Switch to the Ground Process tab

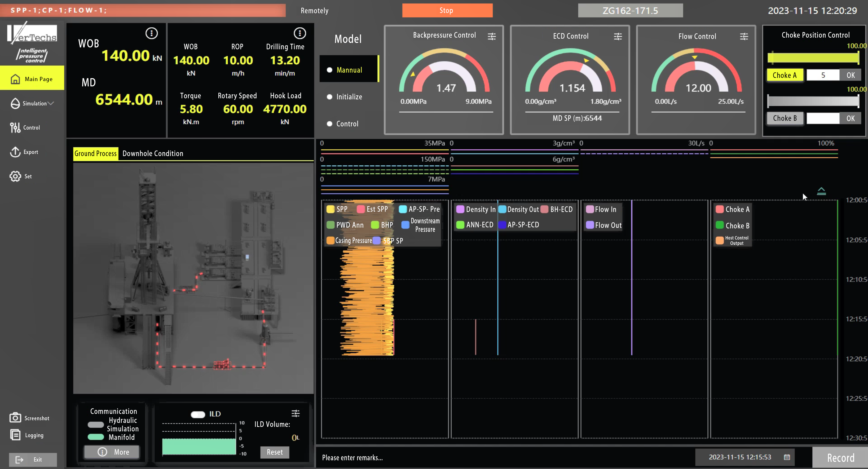click(x=96, y=153)
